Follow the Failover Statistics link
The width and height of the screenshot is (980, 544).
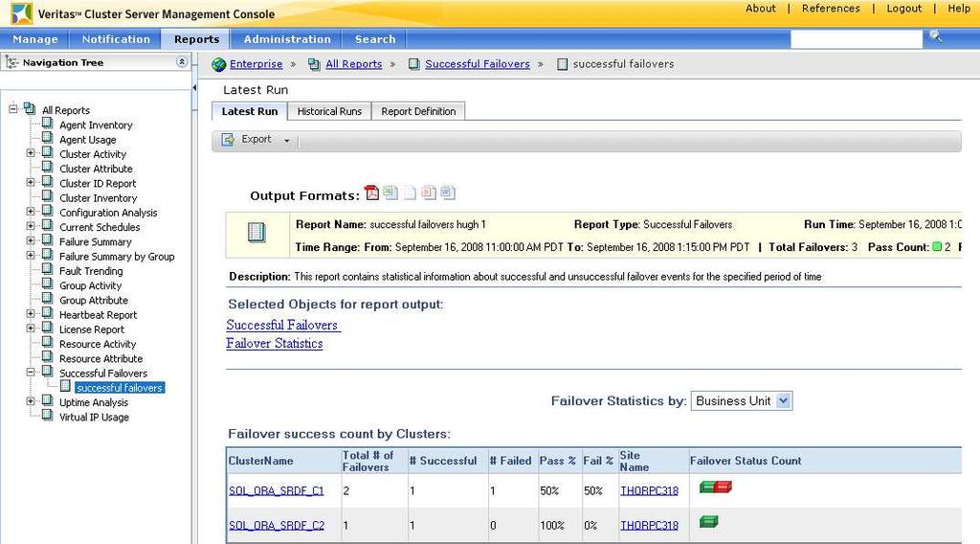coord(275,343)
